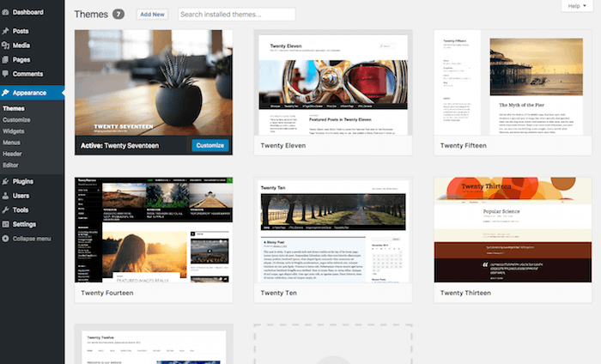Open the Editor submenu item
The width and height of the screenshot is (601, 364).
10,165
